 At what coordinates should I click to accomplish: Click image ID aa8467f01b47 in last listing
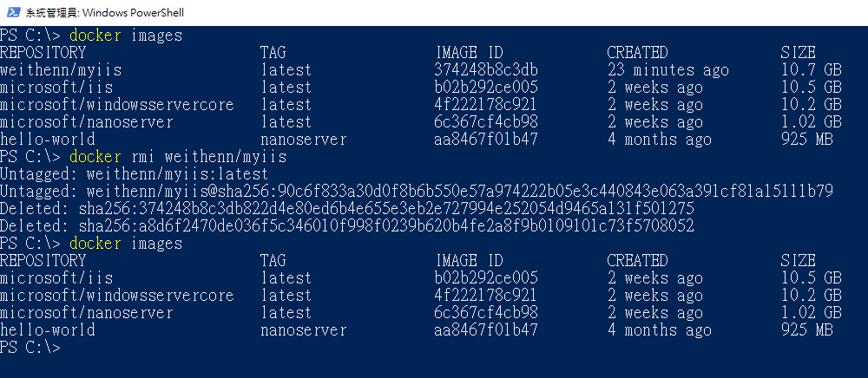[485, 330]
